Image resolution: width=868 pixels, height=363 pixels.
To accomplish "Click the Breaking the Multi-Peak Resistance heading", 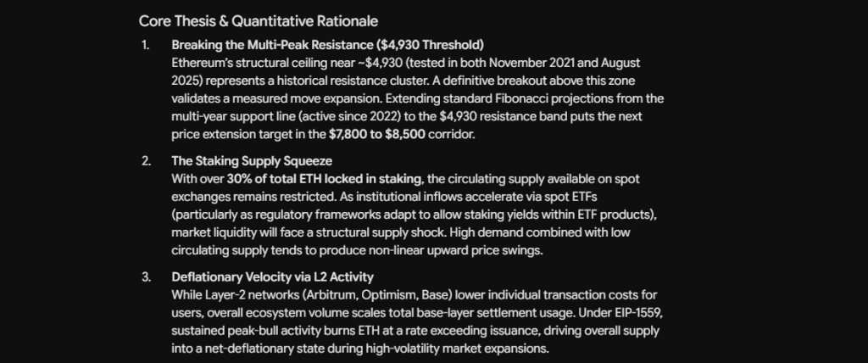I will pyautogui.click(x=328, y=45).
